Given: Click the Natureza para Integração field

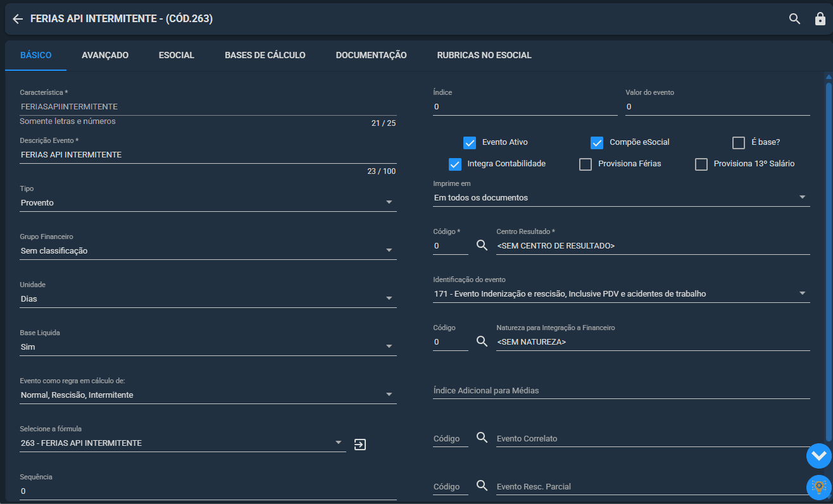Looking at the screenshot, I should coord(653,342).
